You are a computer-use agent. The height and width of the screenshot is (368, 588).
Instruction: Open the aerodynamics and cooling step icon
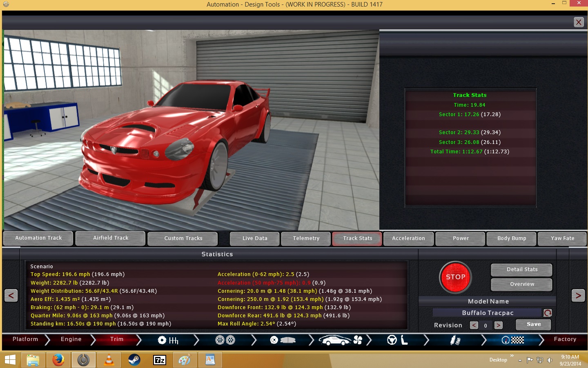(340, 340)
